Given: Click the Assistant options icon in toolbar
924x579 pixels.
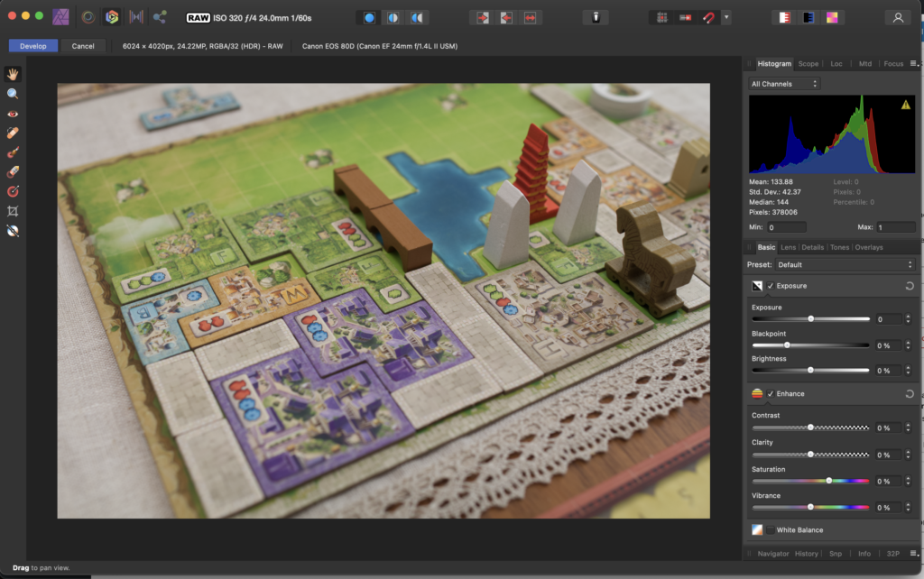Looking at the screenshot, I should click(x=596, y=18).
